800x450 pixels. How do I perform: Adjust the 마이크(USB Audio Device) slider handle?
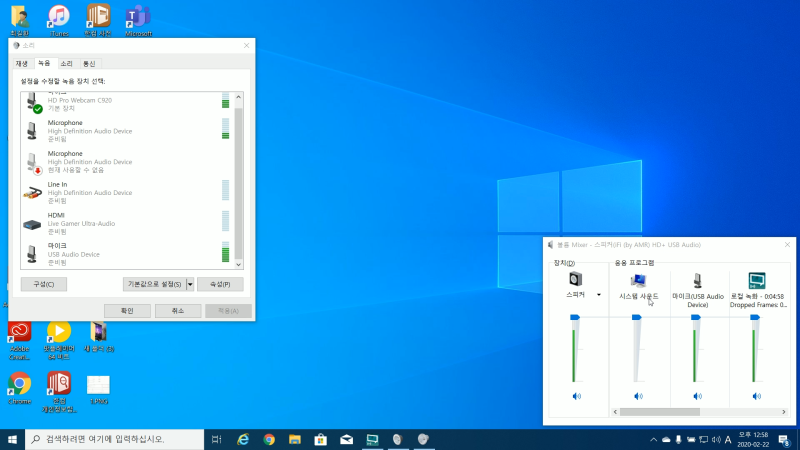tap(695, 317)
